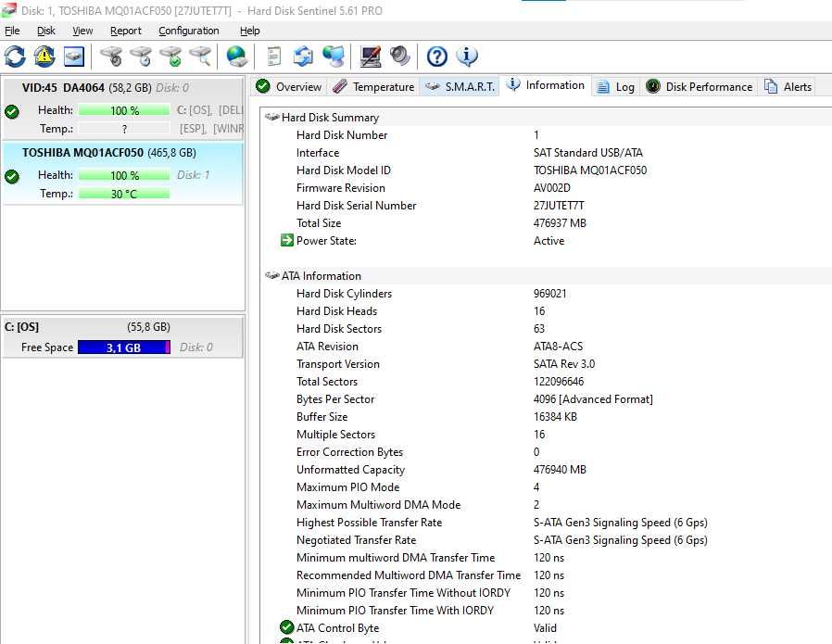Open the Disk menu
Screen dimensions: 832x644
click(x=46, y=31)
